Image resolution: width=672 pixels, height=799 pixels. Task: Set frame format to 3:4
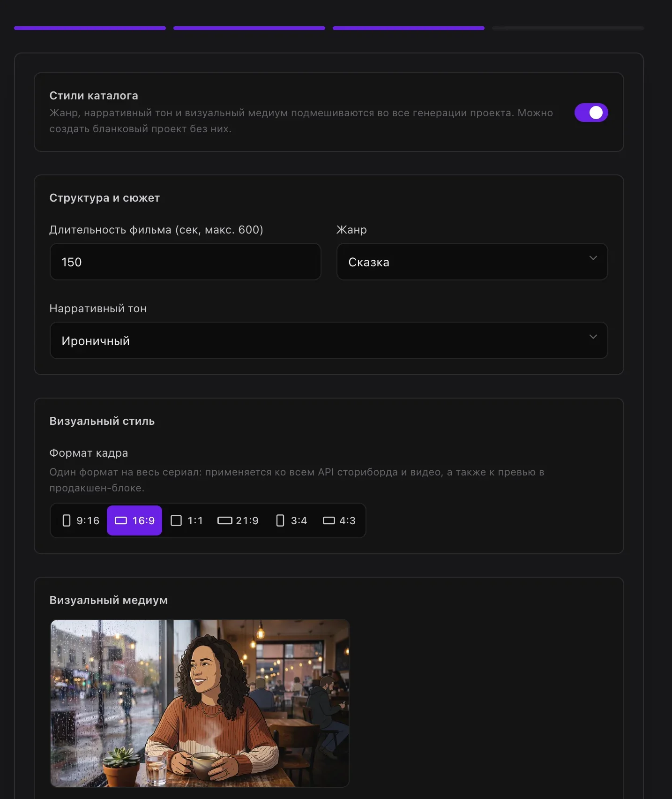coord(291,520)
